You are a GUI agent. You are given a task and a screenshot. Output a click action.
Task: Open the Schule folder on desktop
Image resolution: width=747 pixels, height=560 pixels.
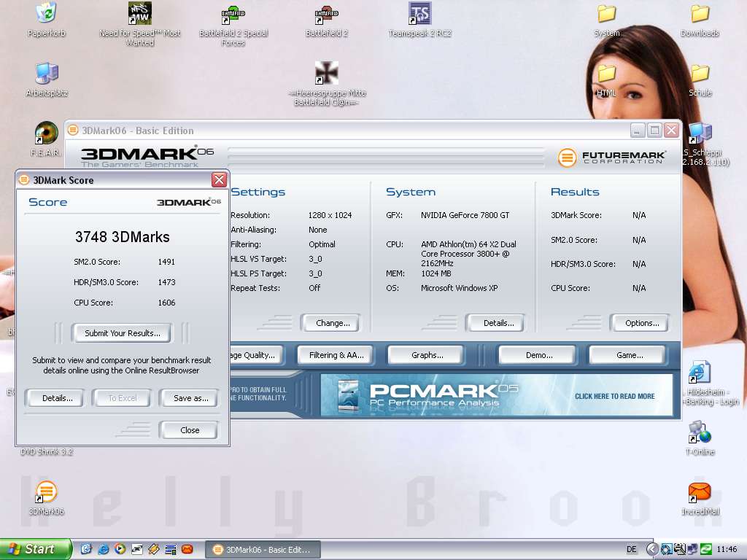tap(700, 80)
